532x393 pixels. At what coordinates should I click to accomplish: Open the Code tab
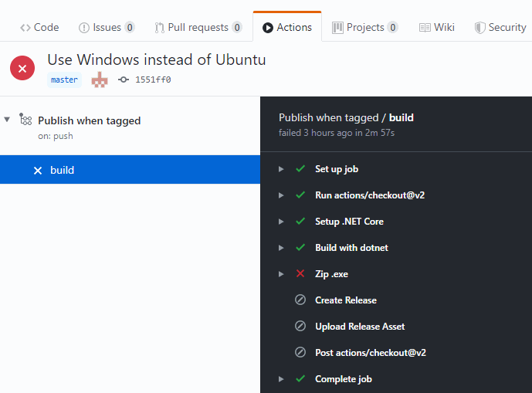pos(39,27)
